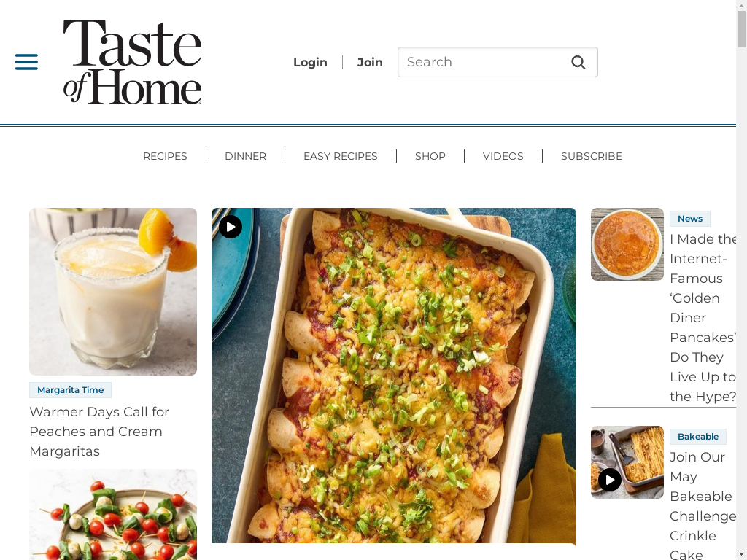
Task: Open the Shop navigation link
Action: tap(430, 156)
